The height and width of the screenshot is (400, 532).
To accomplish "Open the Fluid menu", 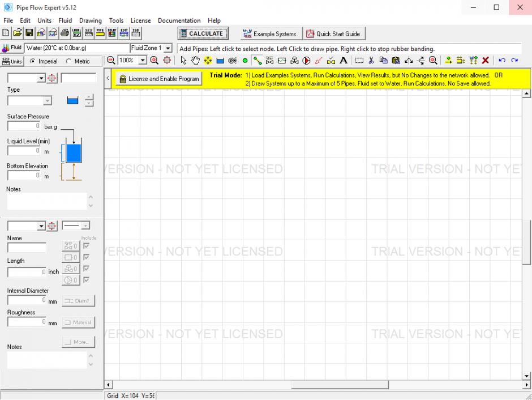I will tap(65, 20).
